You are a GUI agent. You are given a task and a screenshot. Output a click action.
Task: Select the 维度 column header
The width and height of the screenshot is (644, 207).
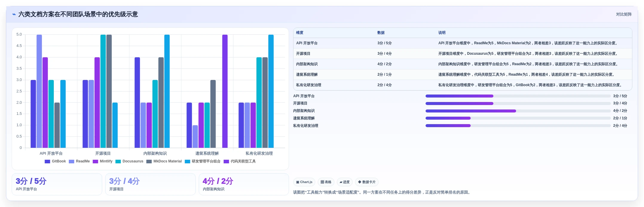click(x=300, y=33)
